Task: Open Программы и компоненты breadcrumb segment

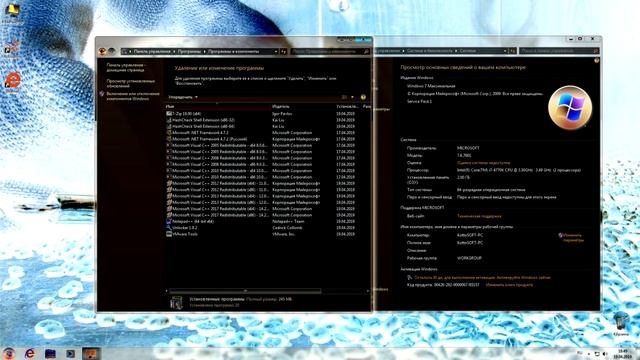Action: click(x=233, y=52)
